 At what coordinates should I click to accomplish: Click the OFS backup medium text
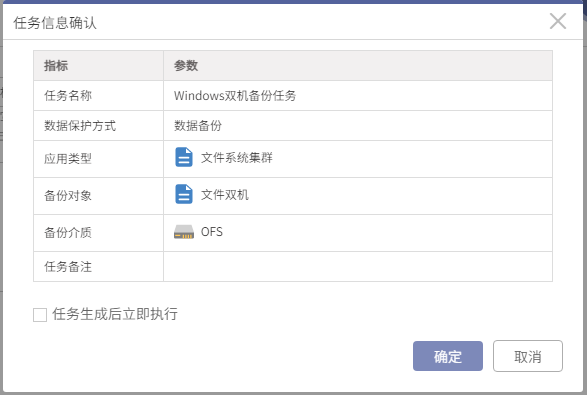coord(212,232)
